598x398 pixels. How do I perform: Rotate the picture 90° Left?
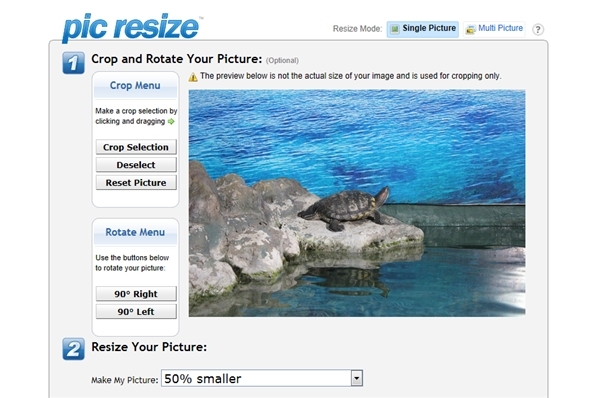click(x=136, y=311)
